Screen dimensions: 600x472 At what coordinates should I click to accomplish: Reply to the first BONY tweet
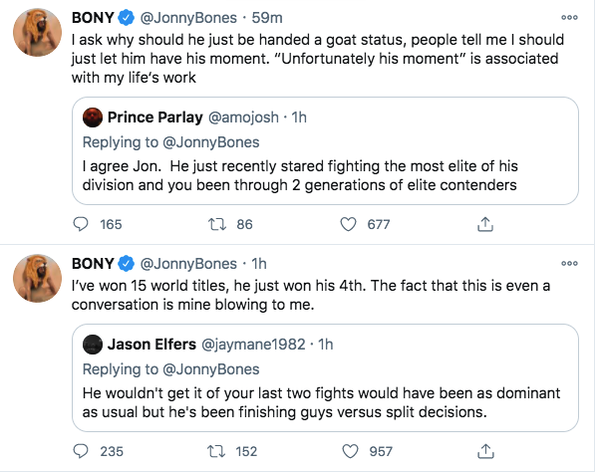pos(84,224)
